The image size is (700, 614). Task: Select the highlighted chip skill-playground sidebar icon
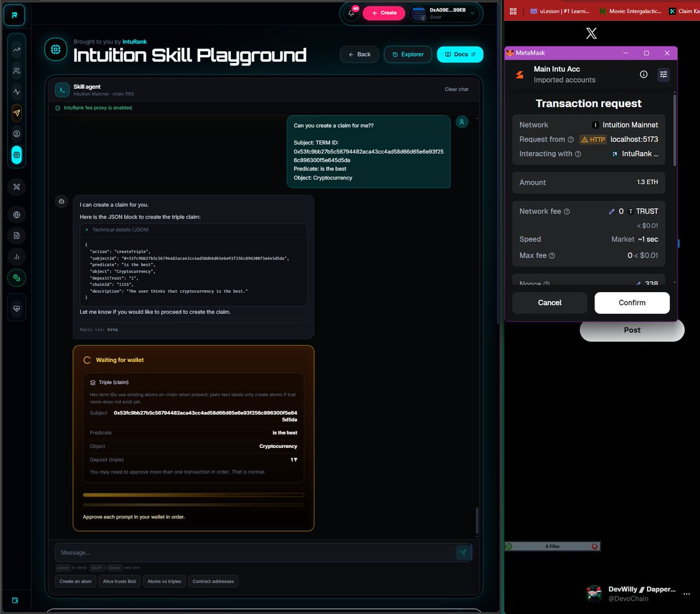coord(17,155)
